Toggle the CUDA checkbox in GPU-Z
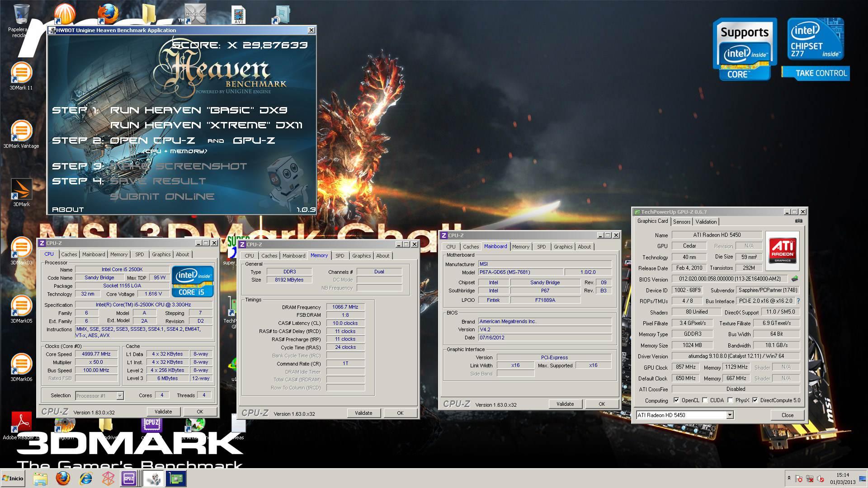The image size is (868, 488). tap(705, 400)
